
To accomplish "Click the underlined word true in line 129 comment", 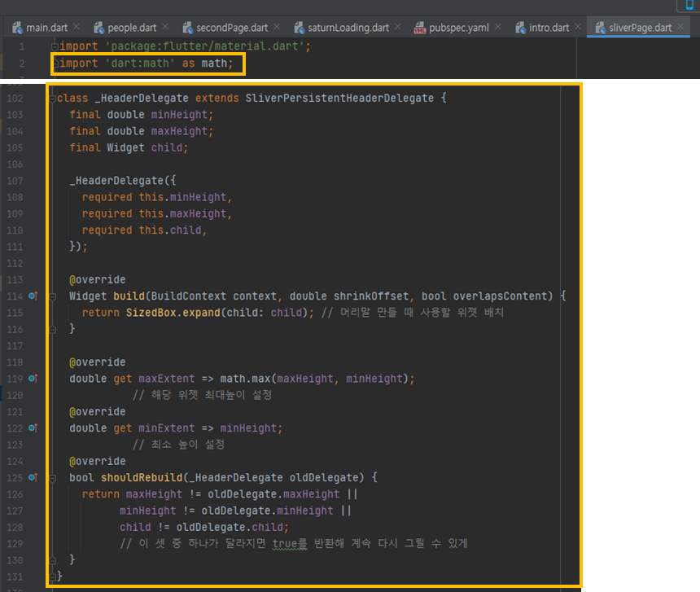I will [x=291, y=543].
